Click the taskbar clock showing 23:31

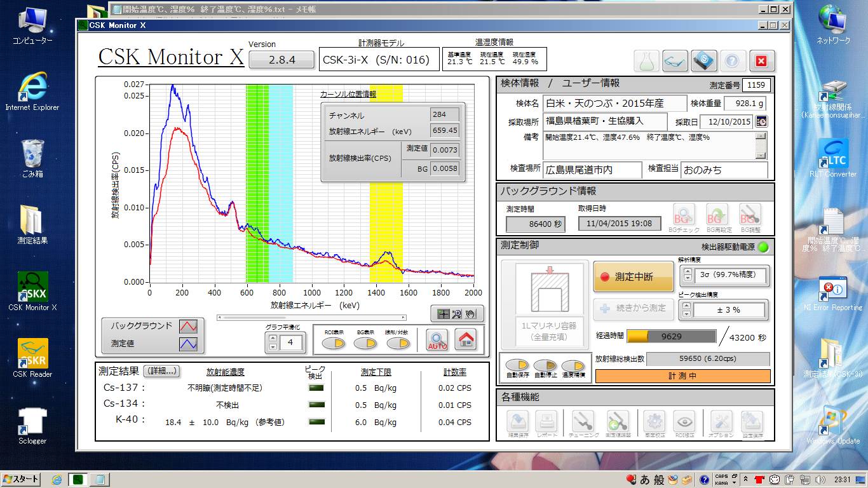(x=843, y=480)
